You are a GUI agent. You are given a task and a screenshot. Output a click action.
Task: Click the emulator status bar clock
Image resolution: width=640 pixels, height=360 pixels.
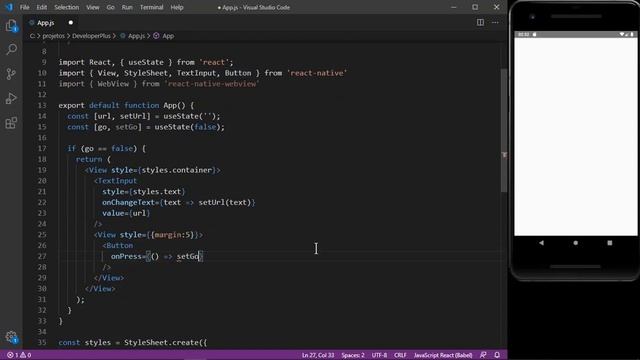[x=523, y=34]
